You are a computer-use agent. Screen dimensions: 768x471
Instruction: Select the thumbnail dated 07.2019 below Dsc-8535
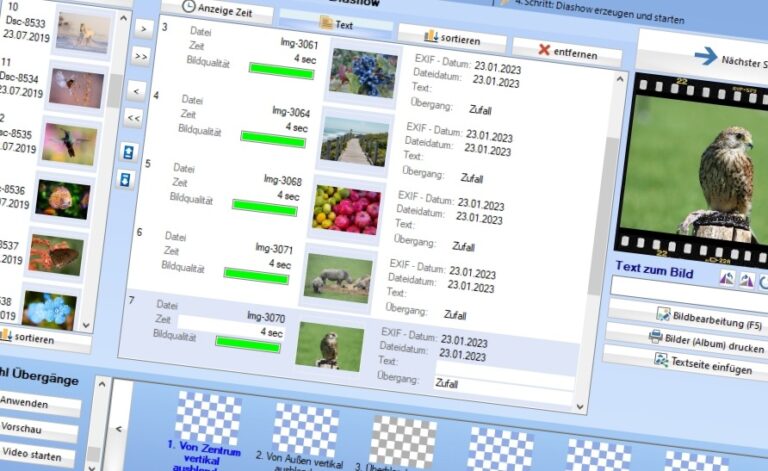(x=63, y=200)
